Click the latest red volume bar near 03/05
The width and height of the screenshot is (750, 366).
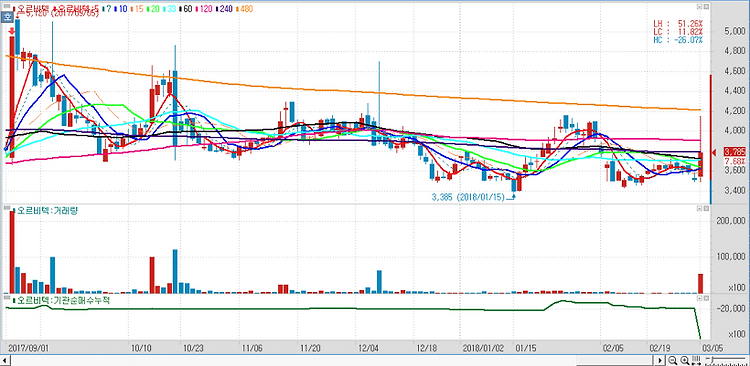[x=701, y=284]
